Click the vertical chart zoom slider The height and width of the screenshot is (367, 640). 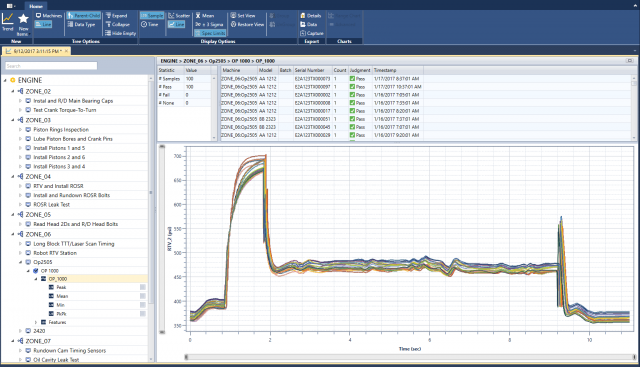(162, 239)
